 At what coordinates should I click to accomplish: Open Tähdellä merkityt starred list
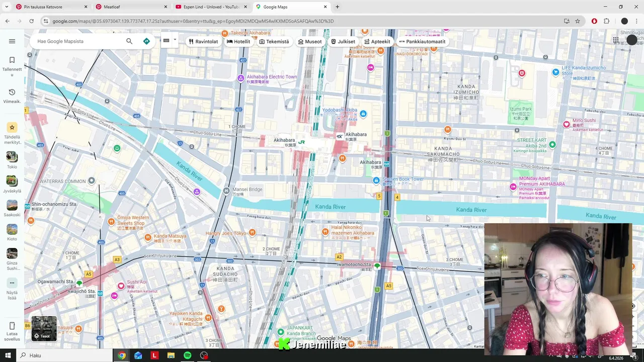pyautogui.click(x=12, y=133)
